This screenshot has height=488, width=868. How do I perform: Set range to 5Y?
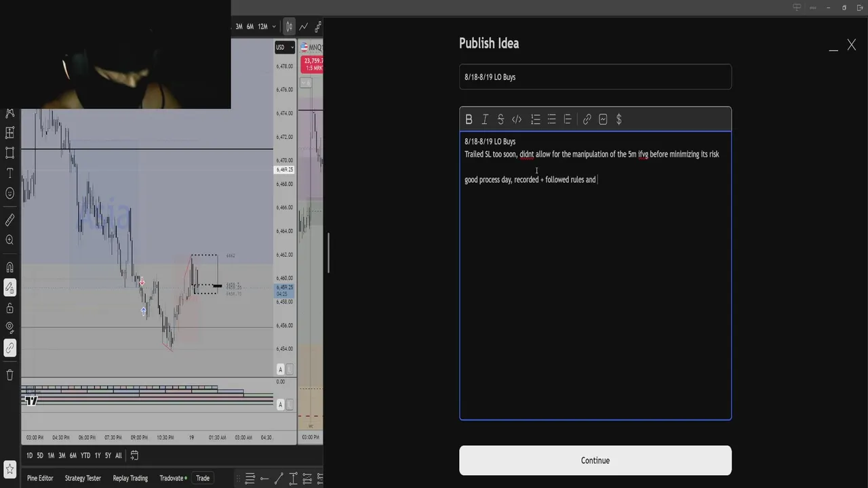pos(108,455)
